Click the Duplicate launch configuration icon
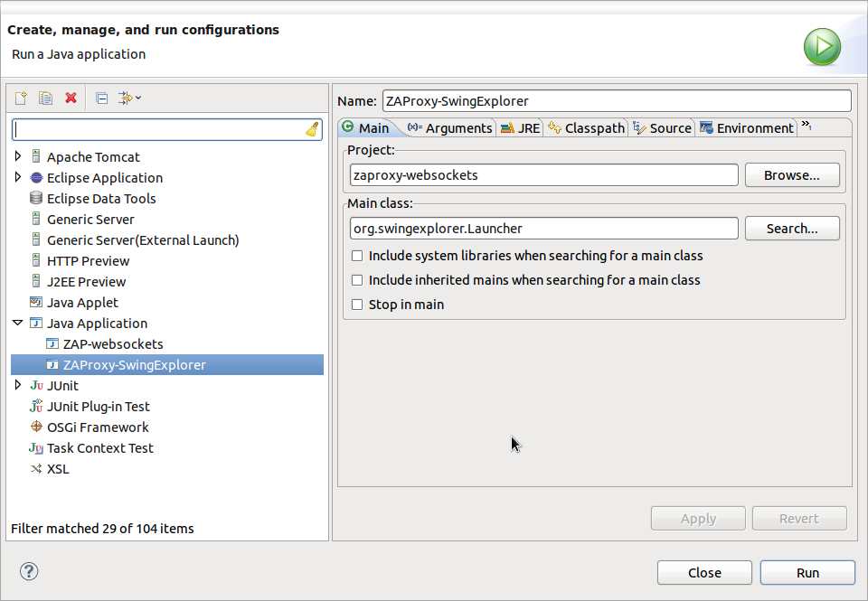Image resolution: width=868 pixels, height=601 pixels. pos(45,98)
